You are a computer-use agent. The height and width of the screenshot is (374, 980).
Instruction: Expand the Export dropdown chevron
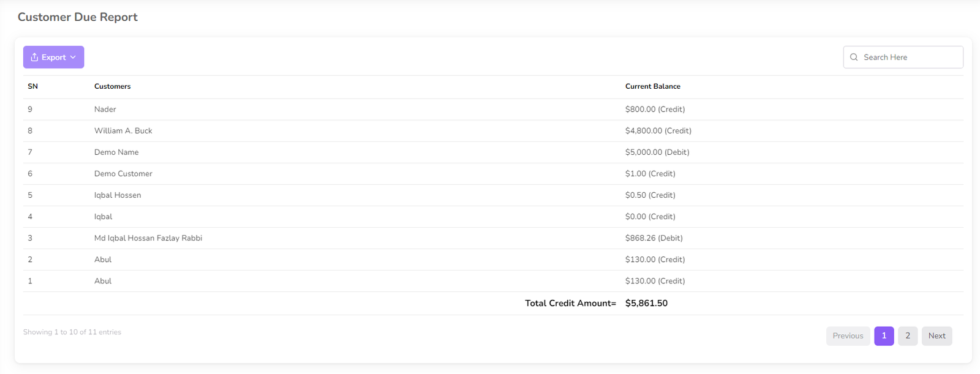(73, 57)
